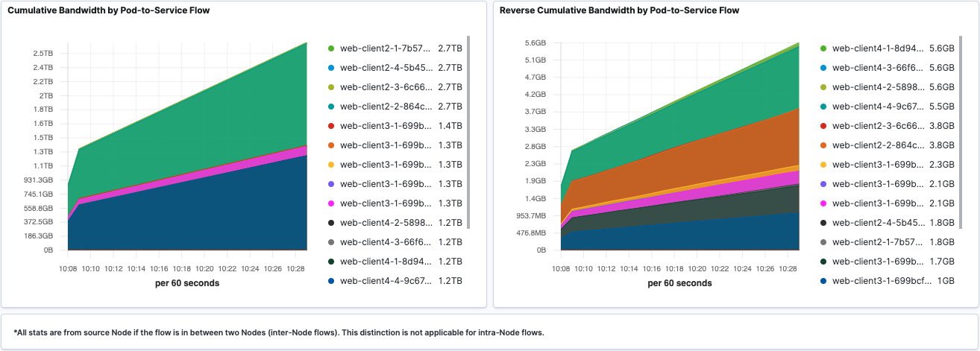
Task: Click the Cumulative Bandwidth by Pod-to-Service Flow title
Action: (x=109, y=10)
